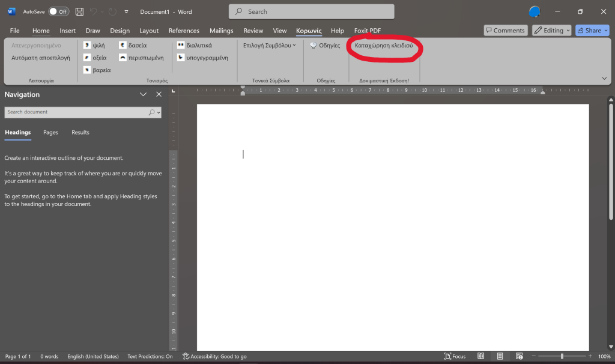Switch to Read Mode view in status bar

coord(481,356)
